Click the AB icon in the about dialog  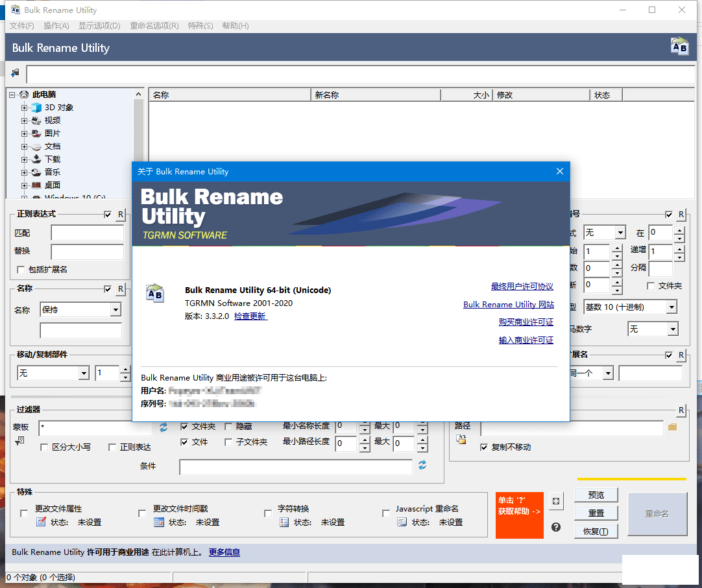[x=155, y=293]
